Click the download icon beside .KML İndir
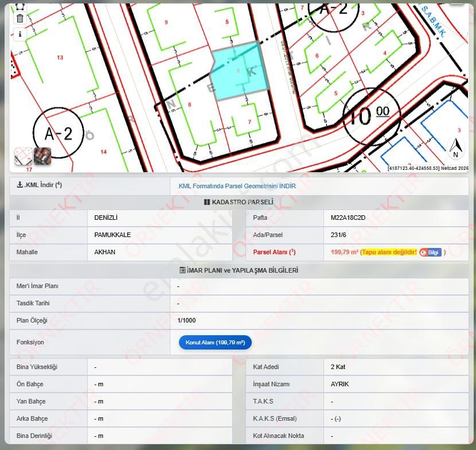The height and width of the screenshot is (450, 476). 19,184
